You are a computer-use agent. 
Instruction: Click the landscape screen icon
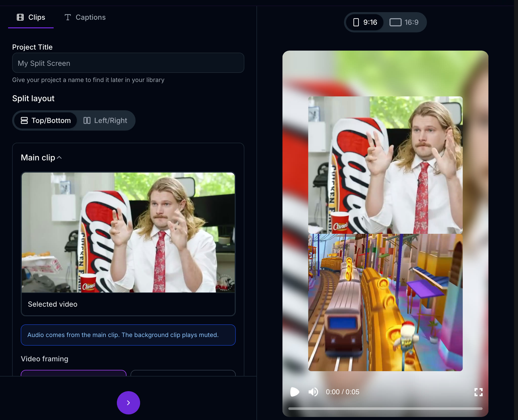click(x=395, y=22)
